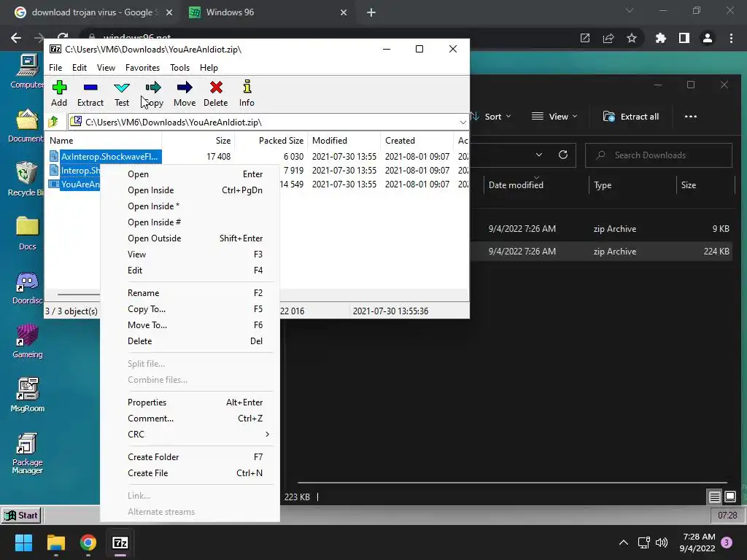Open the File menu in 7-Zip
Image resolution: width=747 pixels, height=560 pixels.
pos(55,68)
